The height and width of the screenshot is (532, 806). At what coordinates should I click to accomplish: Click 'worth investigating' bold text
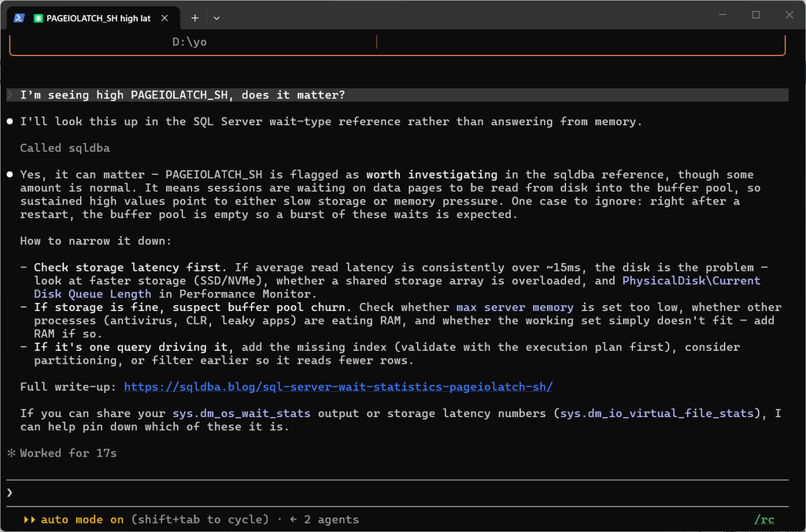(x=432, y=175)
